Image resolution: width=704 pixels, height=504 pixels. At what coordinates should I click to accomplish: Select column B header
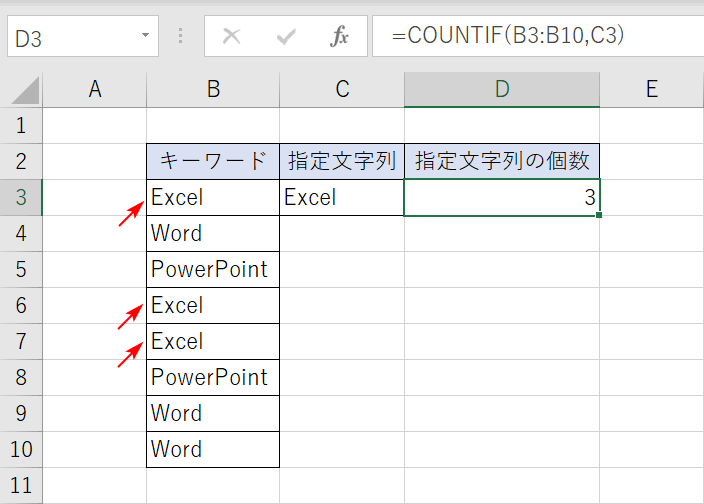pos(213,89)
